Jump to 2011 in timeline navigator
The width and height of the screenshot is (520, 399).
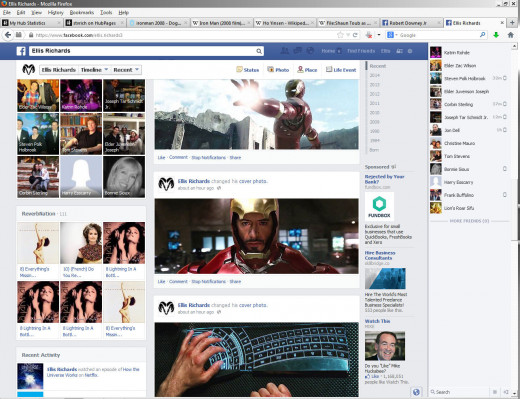click(374, 103)
